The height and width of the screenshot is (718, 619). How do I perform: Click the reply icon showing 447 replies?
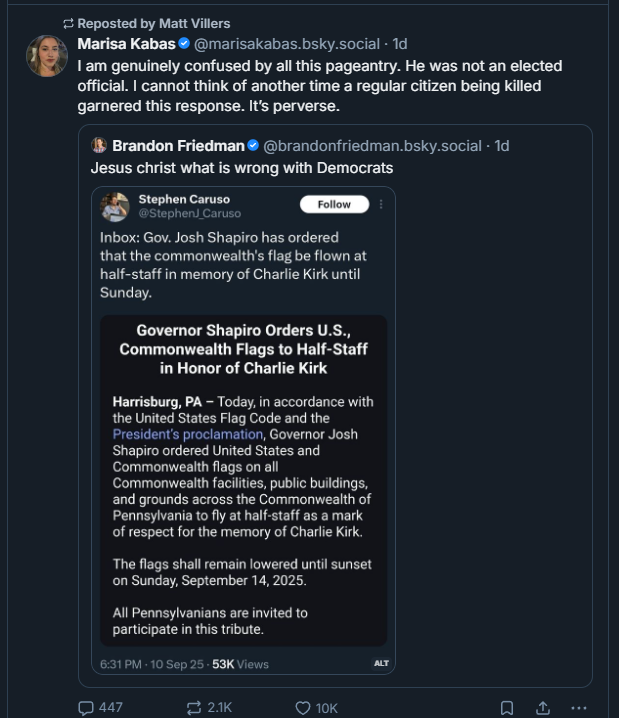(87, 707)
